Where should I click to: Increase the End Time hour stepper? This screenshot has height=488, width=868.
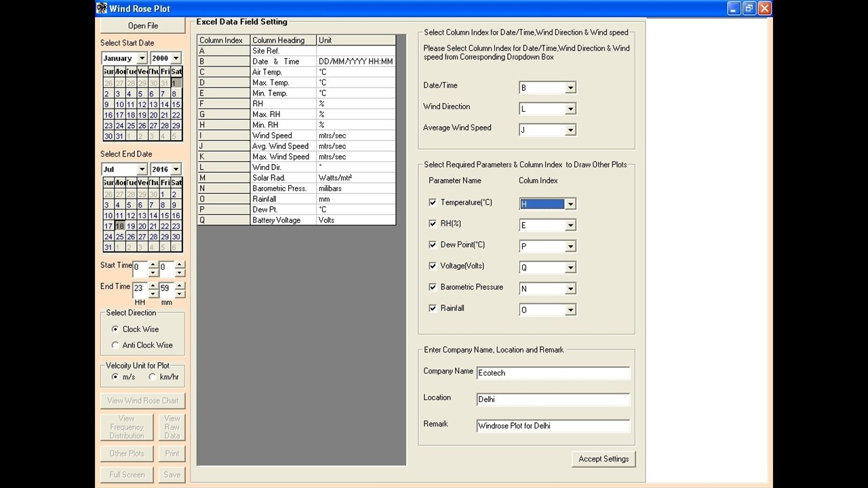point(153,285)
